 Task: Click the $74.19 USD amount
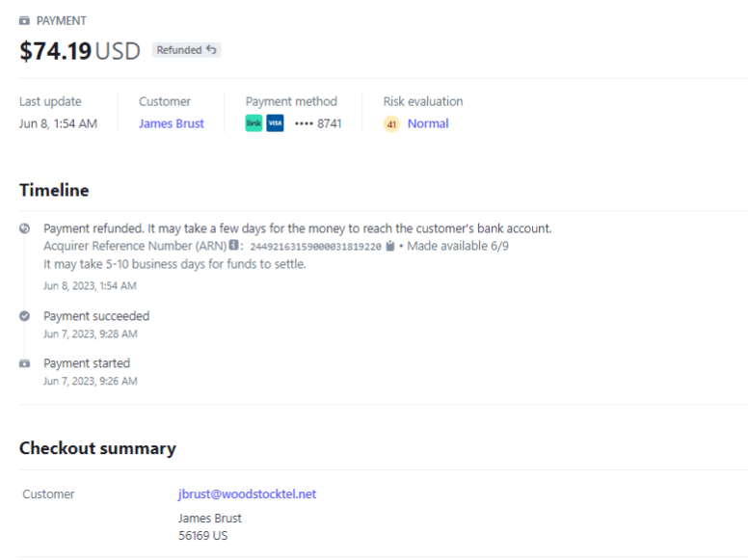(x=80, y=51)
